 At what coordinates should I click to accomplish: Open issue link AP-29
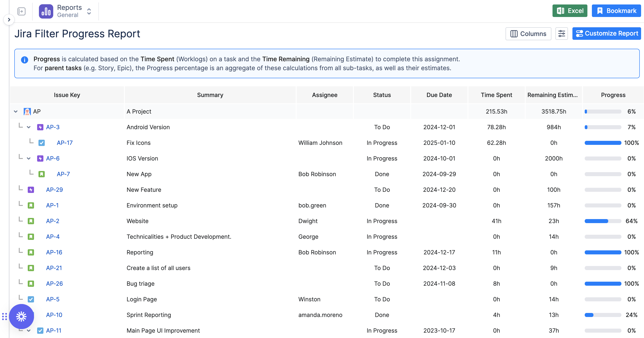(x=55, y=190)
